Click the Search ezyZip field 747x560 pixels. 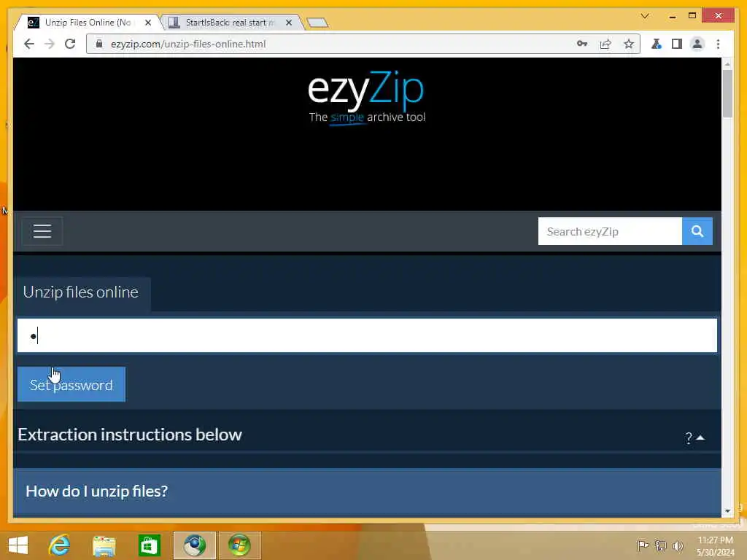[x=610, y=231]
